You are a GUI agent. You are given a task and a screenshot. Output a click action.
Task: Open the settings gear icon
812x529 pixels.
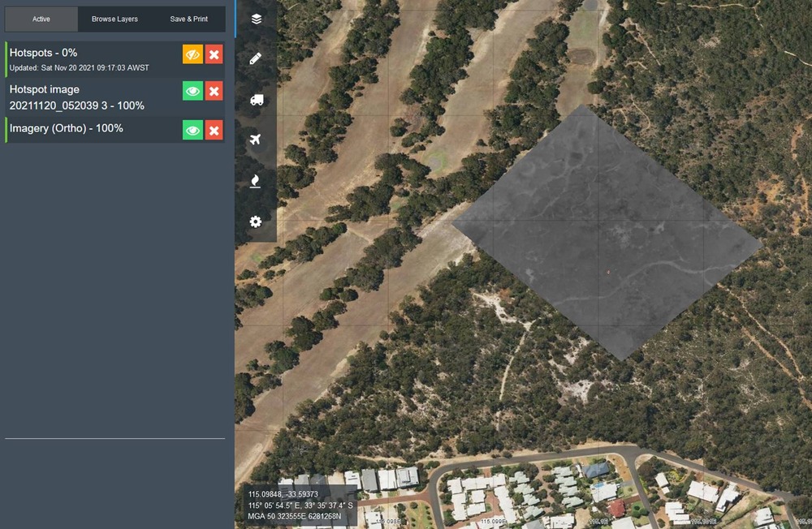point(256,221)
